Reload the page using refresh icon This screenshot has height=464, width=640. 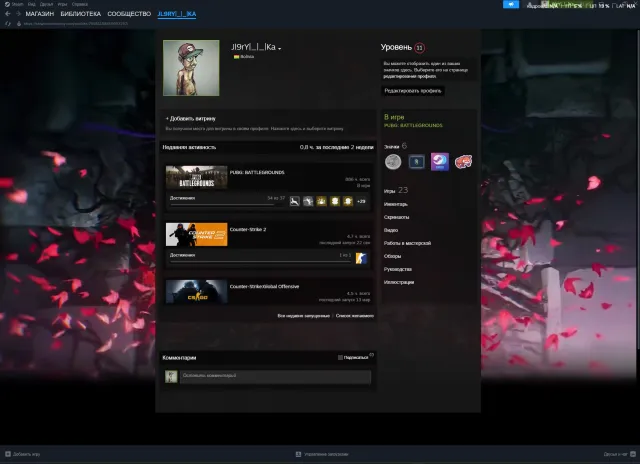coord(8,24)
